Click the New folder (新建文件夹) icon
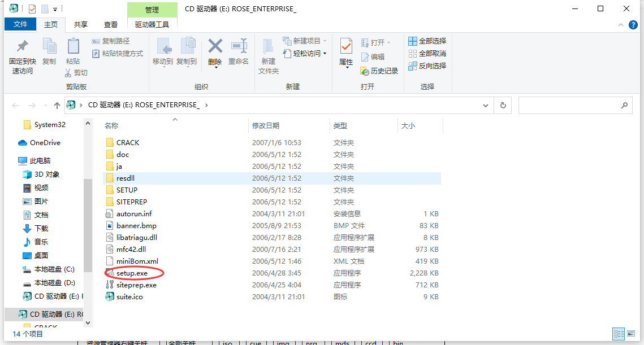 pyautogui.click(x=268, y=46)
